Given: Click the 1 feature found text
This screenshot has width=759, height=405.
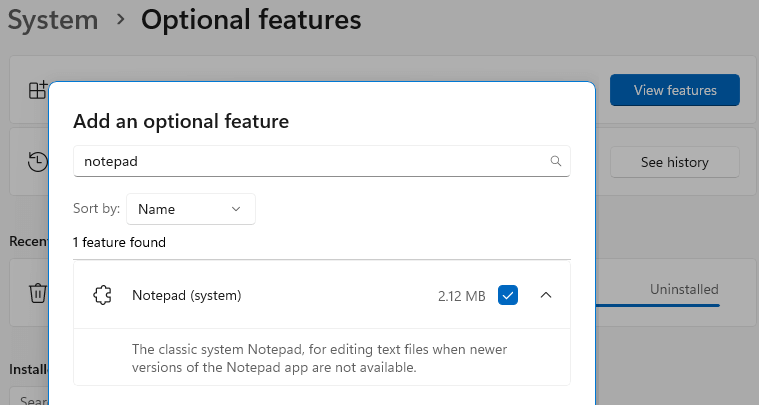Looking at the screenshot, I should (x=119, y=242).
